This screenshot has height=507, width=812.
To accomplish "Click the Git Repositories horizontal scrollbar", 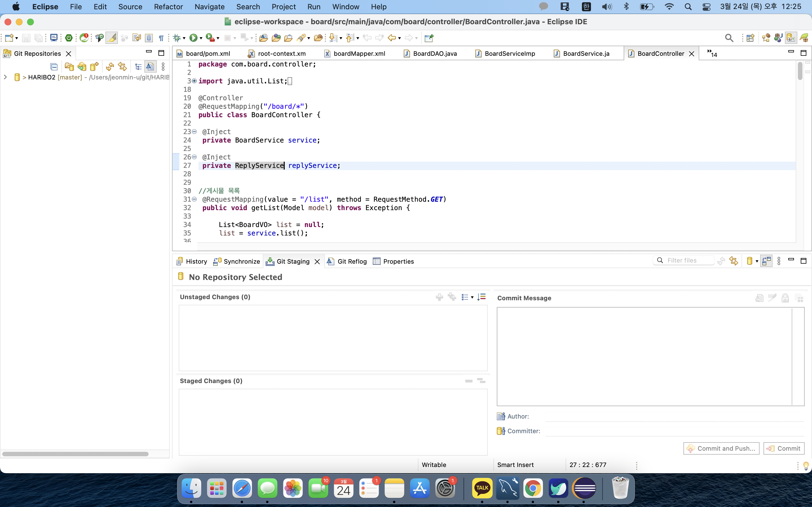I will pos(75,454).
